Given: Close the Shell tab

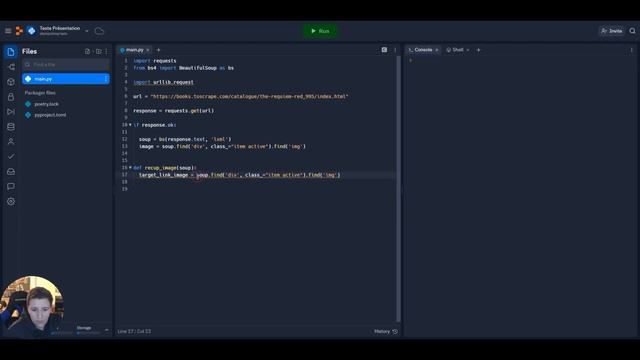Looking at the screenshot, I should coord(468,50).
